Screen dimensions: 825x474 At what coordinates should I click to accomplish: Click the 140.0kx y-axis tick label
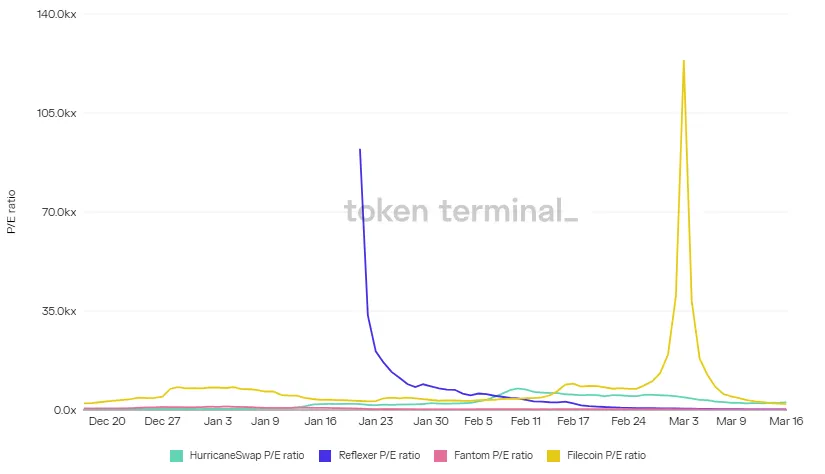(56, 14)
